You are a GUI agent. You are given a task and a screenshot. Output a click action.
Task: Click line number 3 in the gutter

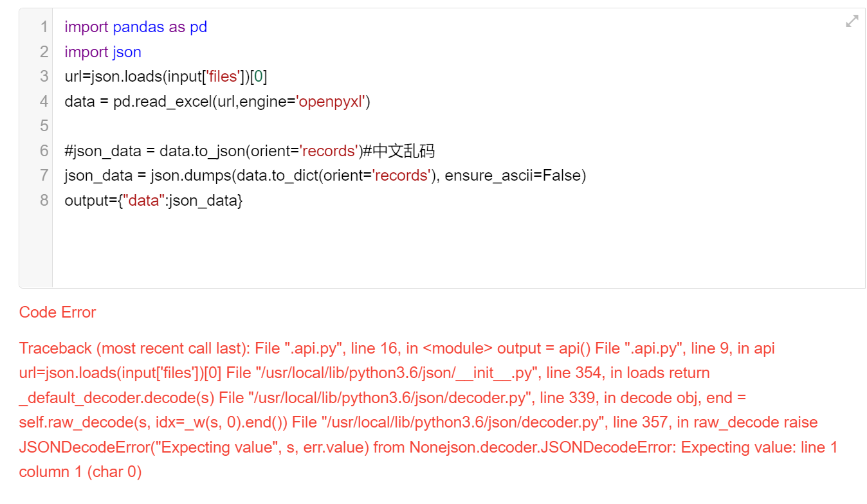click(x=44, y=76)
